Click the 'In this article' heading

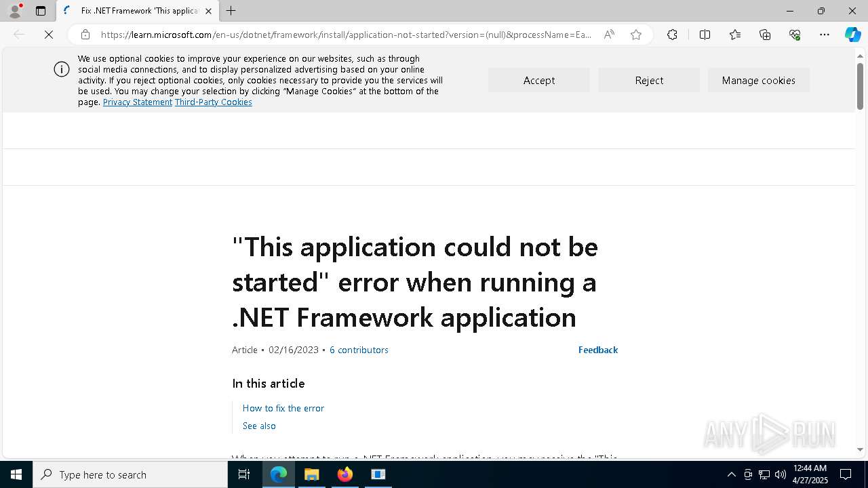tap(269, 384)
